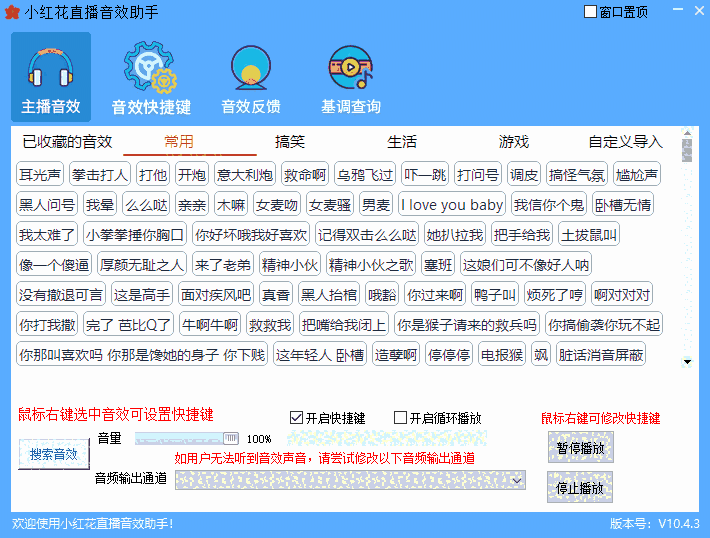Play the 搞怪气氛 sound effect
The image size is (710, 538).
577,174
